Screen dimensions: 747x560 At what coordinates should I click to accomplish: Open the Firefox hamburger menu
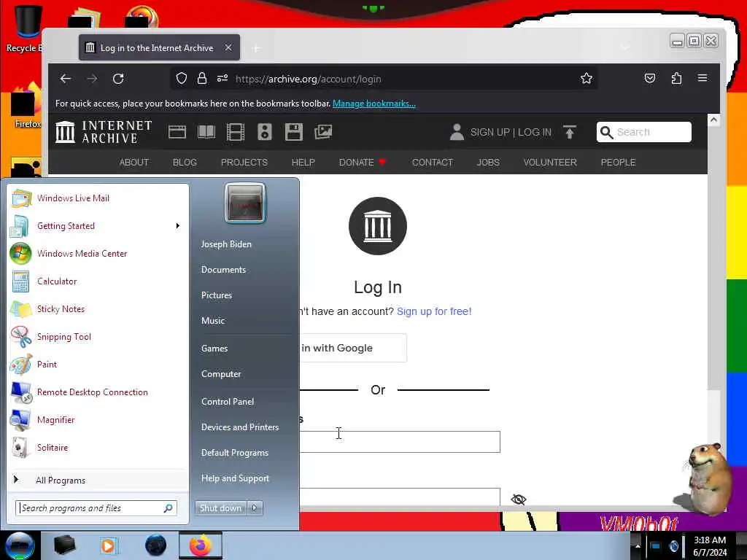point(703,78)
